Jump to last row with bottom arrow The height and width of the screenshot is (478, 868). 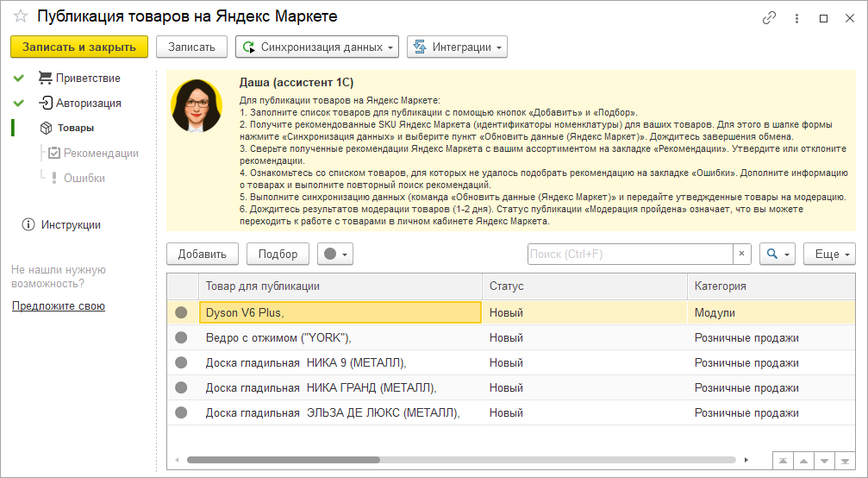coord(845,461)
